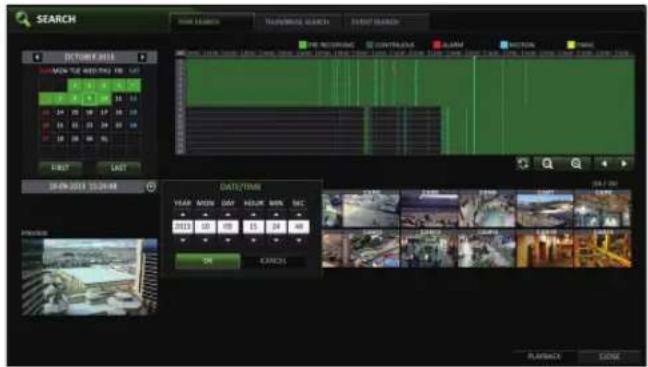This screenshot has height=367, width=648.
Task: Open the clock icon beside date field
Action: [151, 187]
